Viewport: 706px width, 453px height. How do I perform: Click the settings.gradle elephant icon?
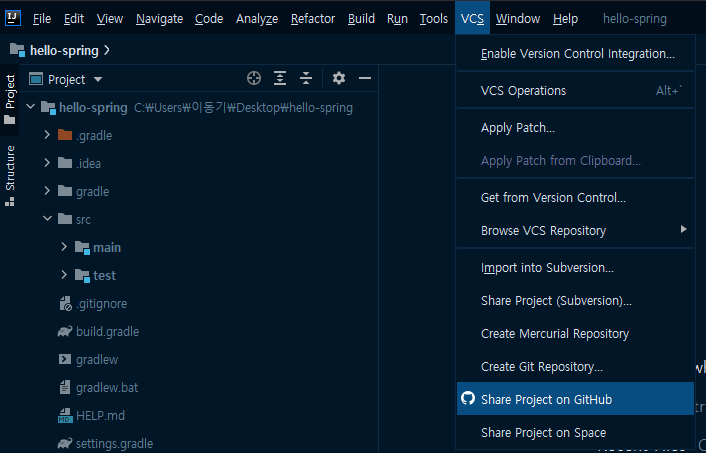pos(65,444)
